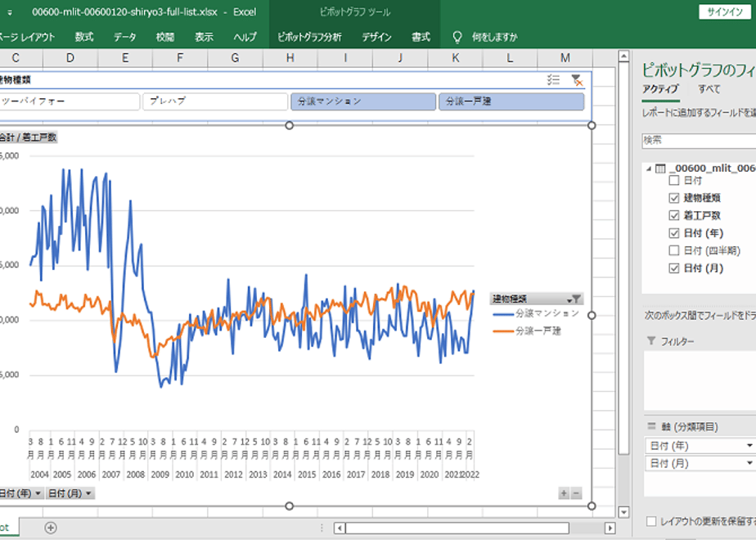
Task: Click the 分譲一戸建 legend entry
Action: point(528,331)
